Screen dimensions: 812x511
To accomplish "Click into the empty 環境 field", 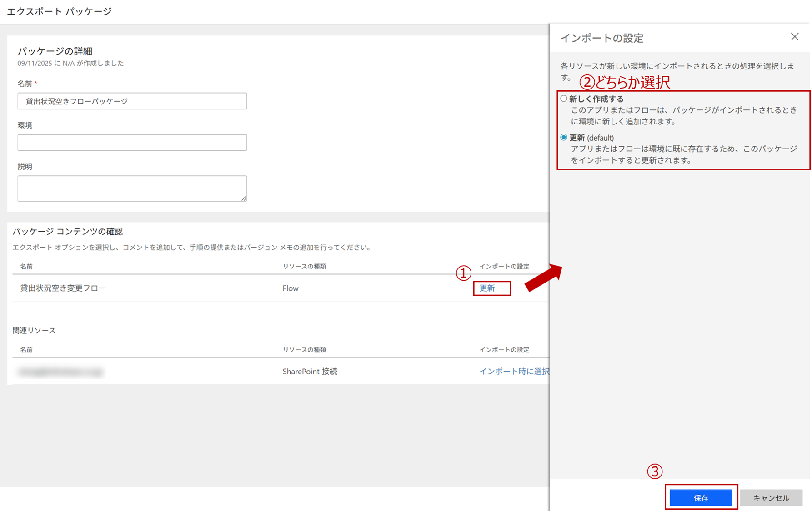I will tap(132, 143).
